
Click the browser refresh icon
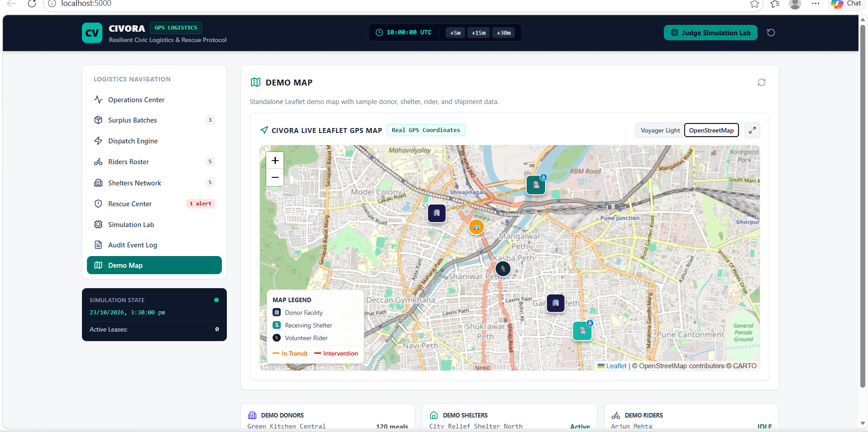pos(32,4)
